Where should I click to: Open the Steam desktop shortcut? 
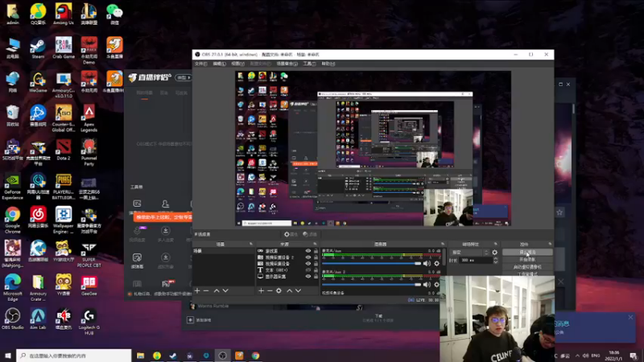click(38, 48)
